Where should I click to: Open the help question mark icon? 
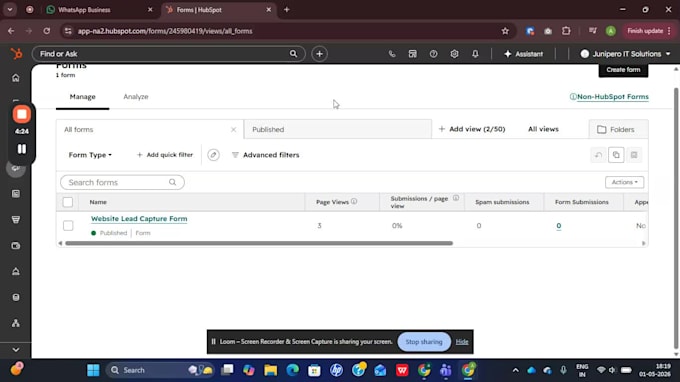click(433, 54)
